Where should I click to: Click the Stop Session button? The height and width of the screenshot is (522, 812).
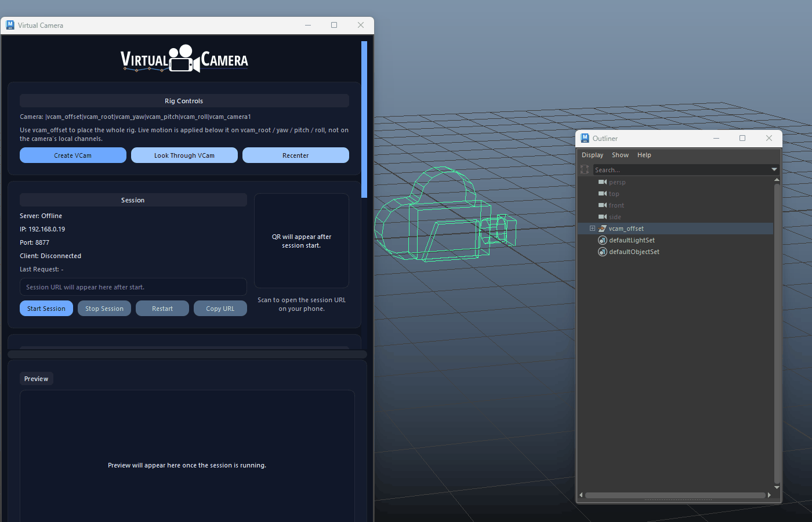pyautogui.click(x=104, y=309)
